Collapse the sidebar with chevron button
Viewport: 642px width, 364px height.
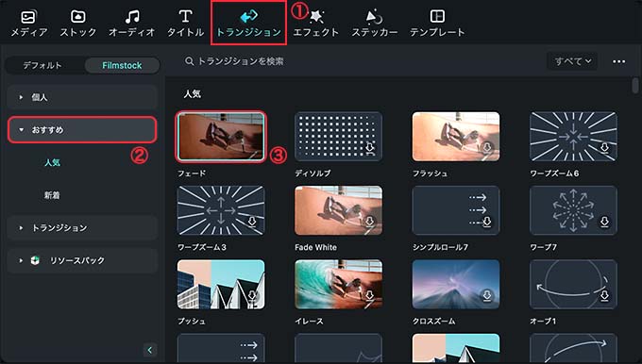(x=150, y=350)
